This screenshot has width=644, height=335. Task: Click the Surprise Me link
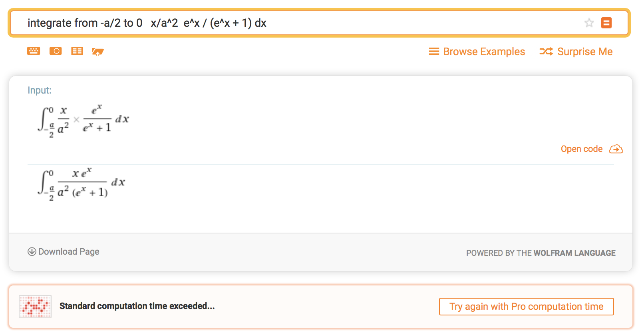point(585,52)
